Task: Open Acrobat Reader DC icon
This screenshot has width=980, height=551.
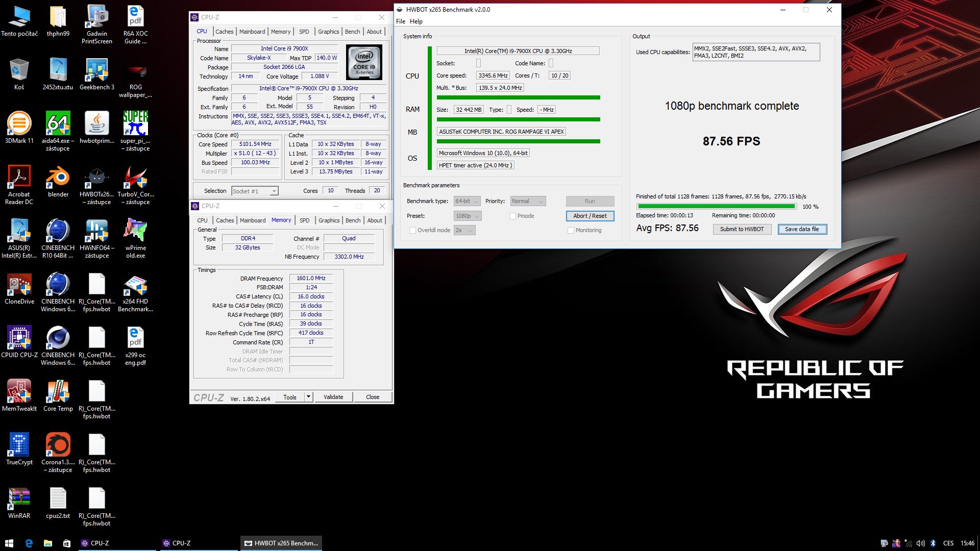Action: (19, 185)
